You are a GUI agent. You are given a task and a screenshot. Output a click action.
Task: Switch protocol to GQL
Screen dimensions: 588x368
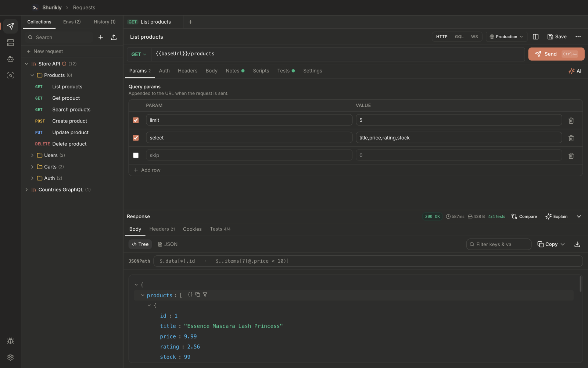tap(459, 37)
